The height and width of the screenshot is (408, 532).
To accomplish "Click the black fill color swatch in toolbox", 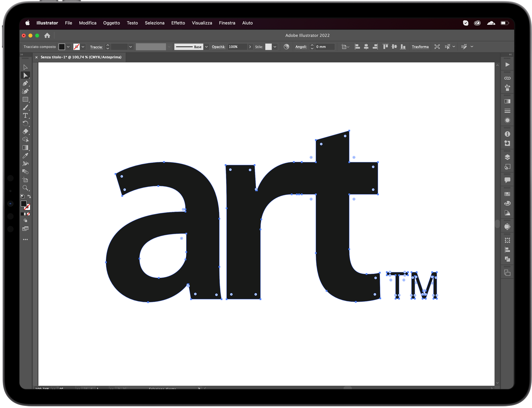I will point(24,204).
